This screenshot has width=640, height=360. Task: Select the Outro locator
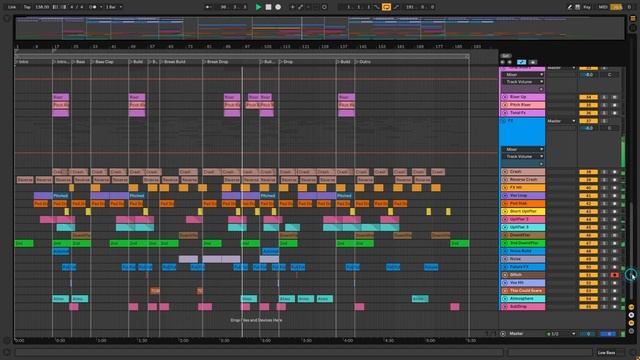[364, 62]
